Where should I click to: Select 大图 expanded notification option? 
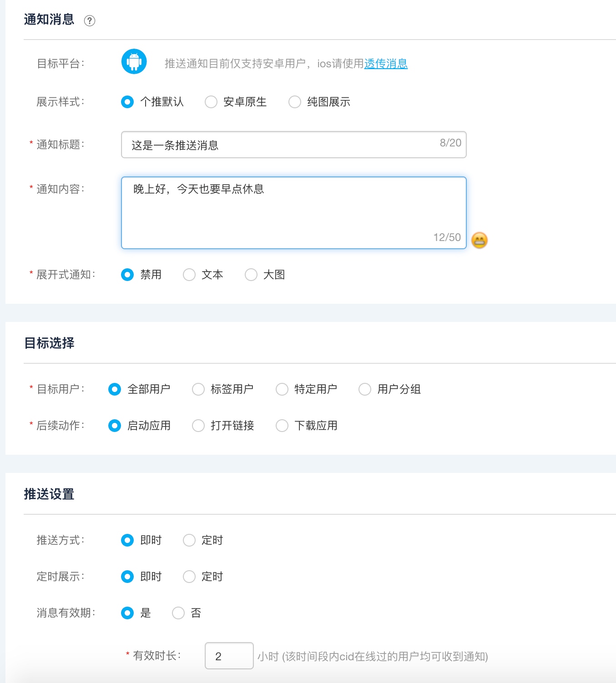point(251,275)
